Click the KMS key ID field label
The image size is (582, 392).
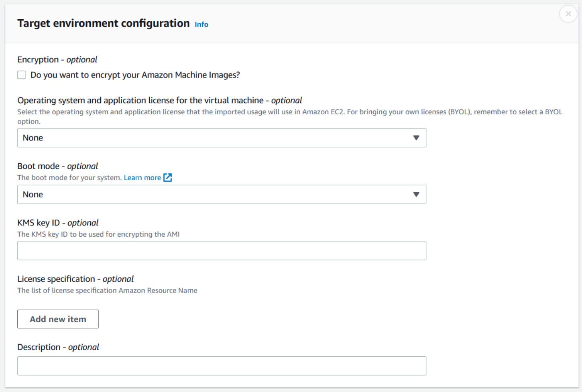(x=58, y=223)
